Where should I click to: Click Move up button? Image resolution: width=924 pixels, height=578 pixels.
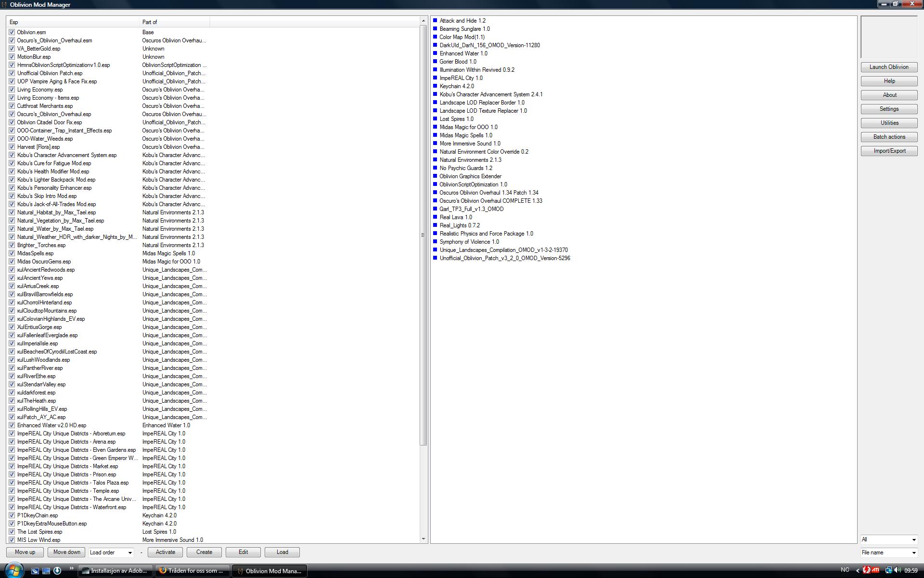tap(25, 552)
